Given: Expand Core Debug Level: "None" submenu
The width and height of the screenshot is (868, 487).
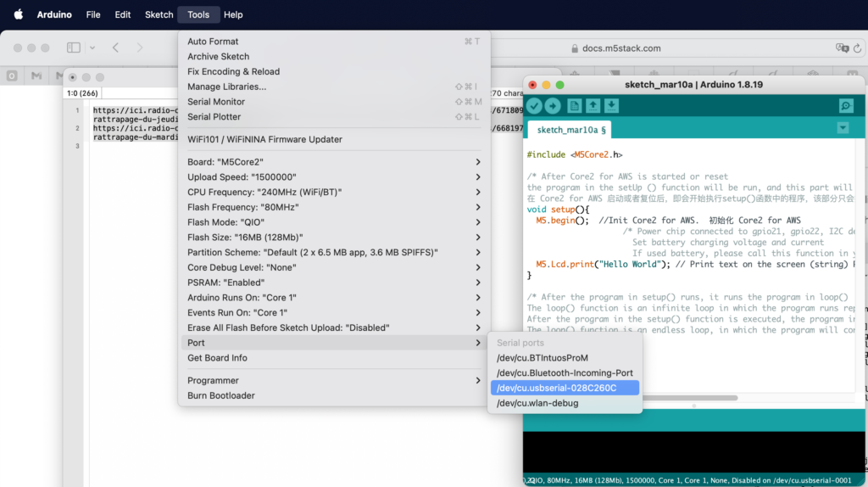Looking at the screenshot, I should 334,267.
